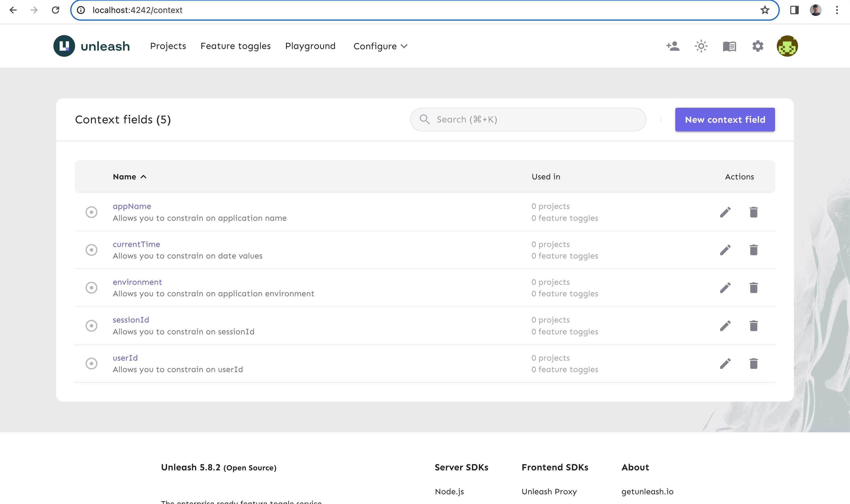Click delete icon for userId field
The image size is (850, 504).
pos(753,363)
